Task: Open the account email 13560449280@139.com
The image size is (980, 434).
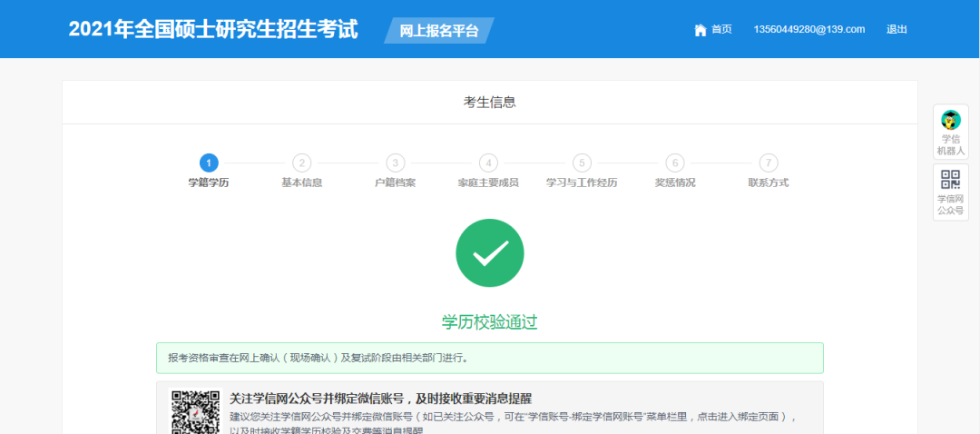Action: (808, 29)
